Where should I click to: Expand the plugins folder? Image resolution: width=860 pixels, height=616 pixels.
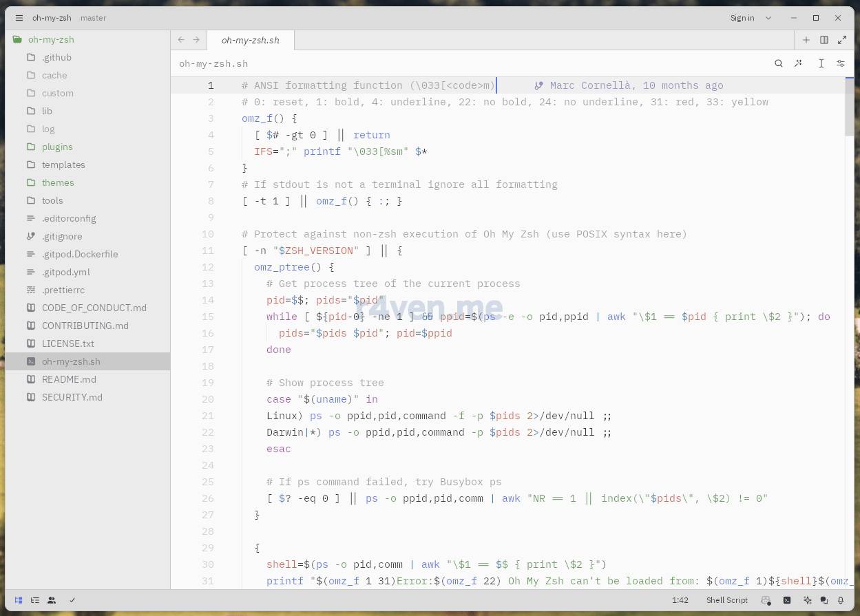pos(57,147)
